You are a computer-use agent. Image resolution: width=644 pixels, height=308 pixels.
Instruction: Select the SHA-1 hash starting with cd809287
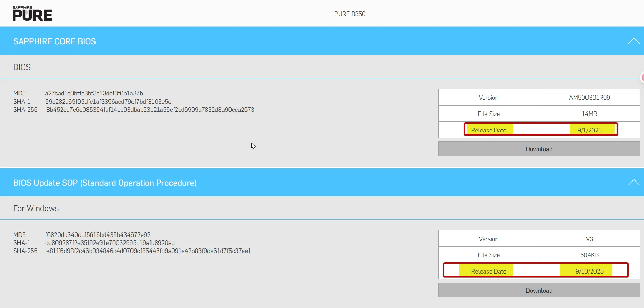(110, 243)
